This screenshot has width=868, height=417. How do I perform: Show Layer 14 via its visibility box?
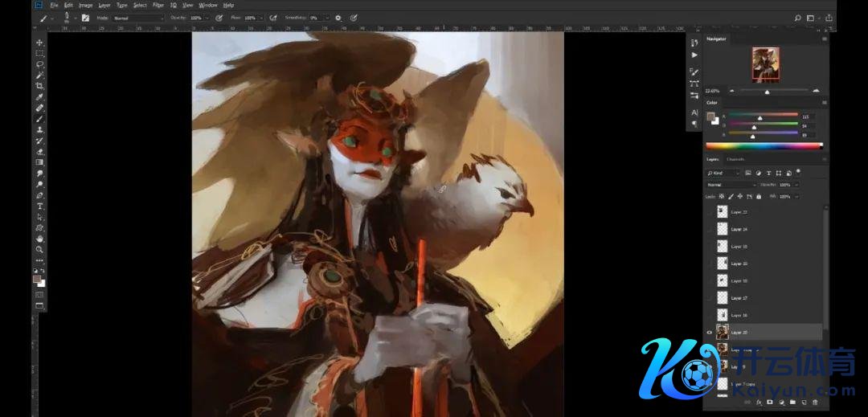(709, 229)
